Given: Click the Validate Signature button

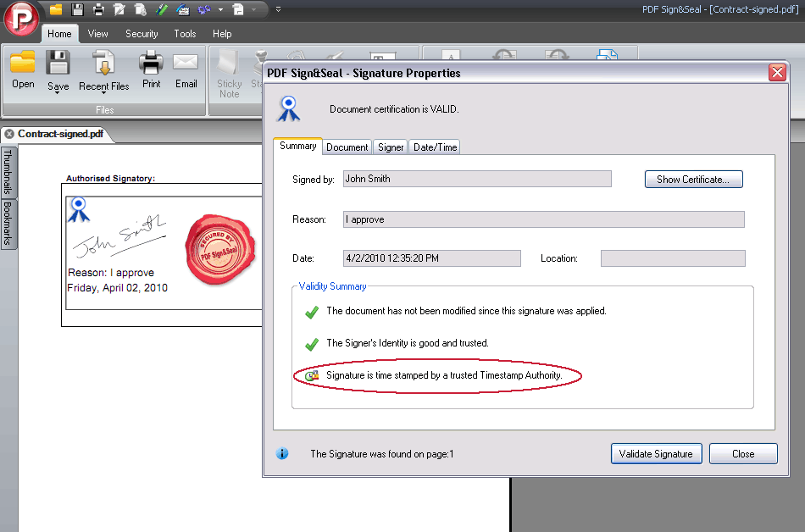Looking at the screenshot, I should point(656,454).
